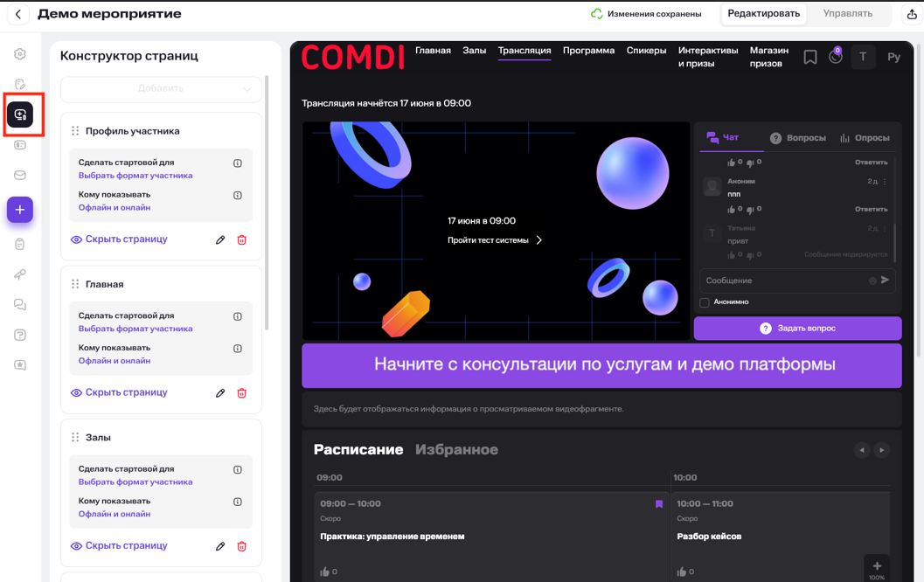Open Офлайн и онлайн selector in Главная
Viewport: 924px width, 582px height.
coord(115,361)
